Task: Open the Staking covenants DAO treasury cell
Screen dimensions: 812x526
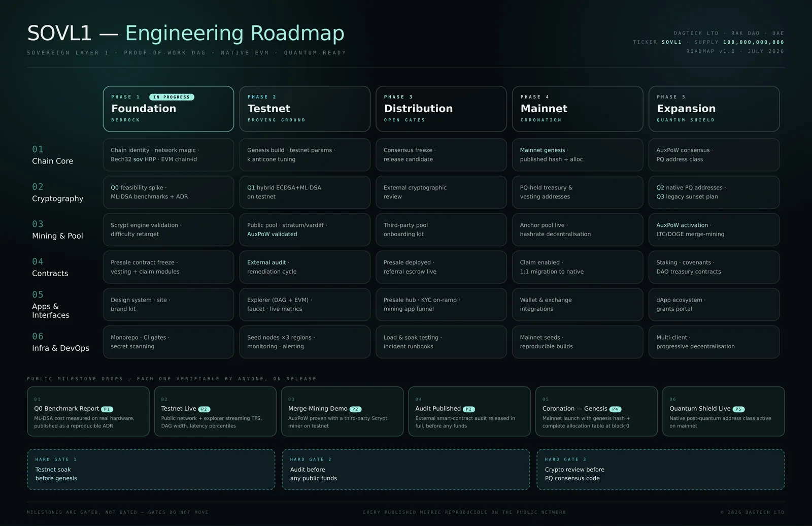Action: click(x=714, y=267)
